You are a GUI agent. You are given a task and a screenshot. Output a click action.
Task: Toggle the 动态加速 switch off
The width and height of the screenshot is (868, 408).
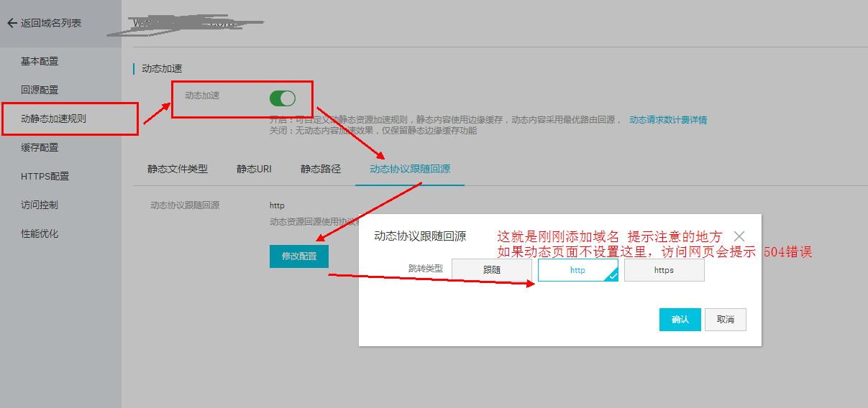tap(283, 98)
